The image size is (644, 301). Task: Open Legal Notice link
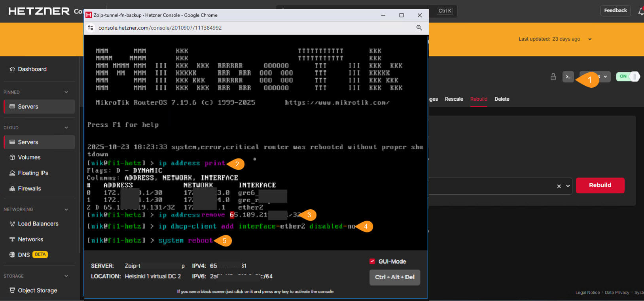click(x=587, y=293)
